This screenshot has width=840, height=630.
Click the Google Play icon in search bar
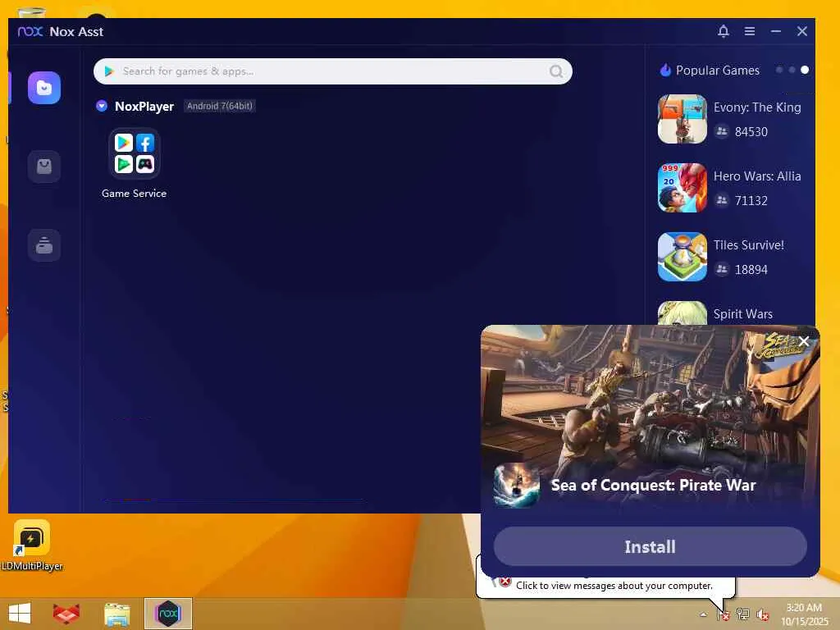point(109,71)
